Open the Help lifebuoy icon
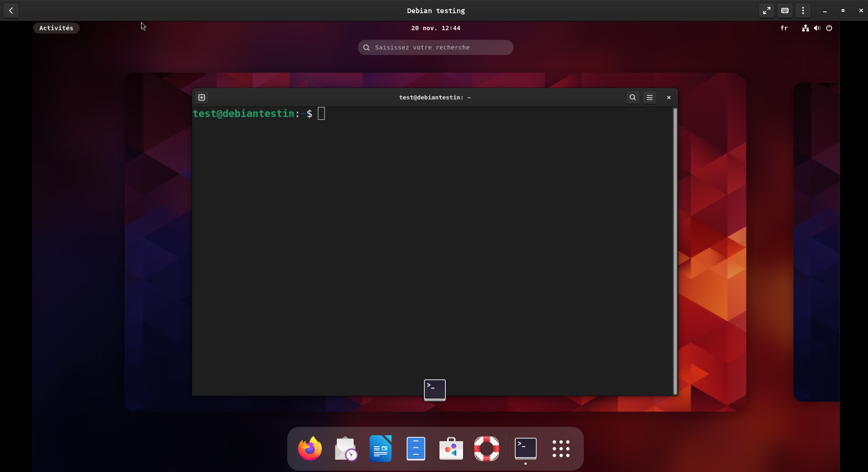Image resolution: width=868 pixels, height=472 pixels. click(x=487, y=449)
